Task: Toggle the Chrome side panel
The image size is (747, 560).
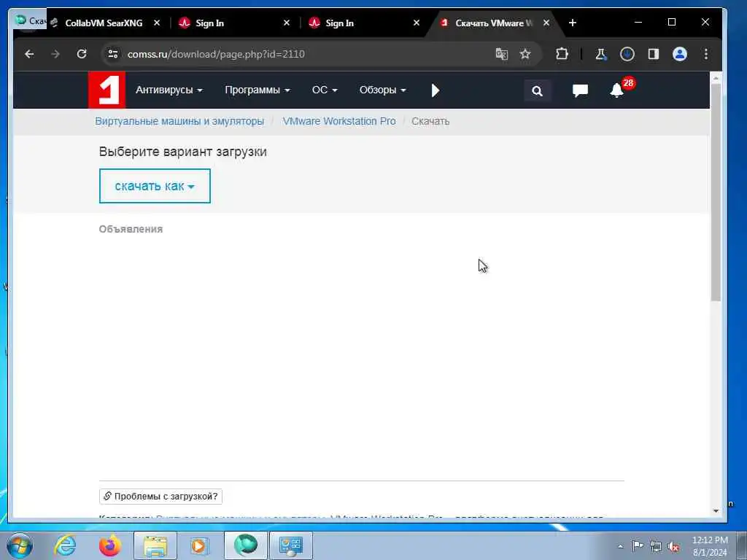Action: tap(653, 54)
